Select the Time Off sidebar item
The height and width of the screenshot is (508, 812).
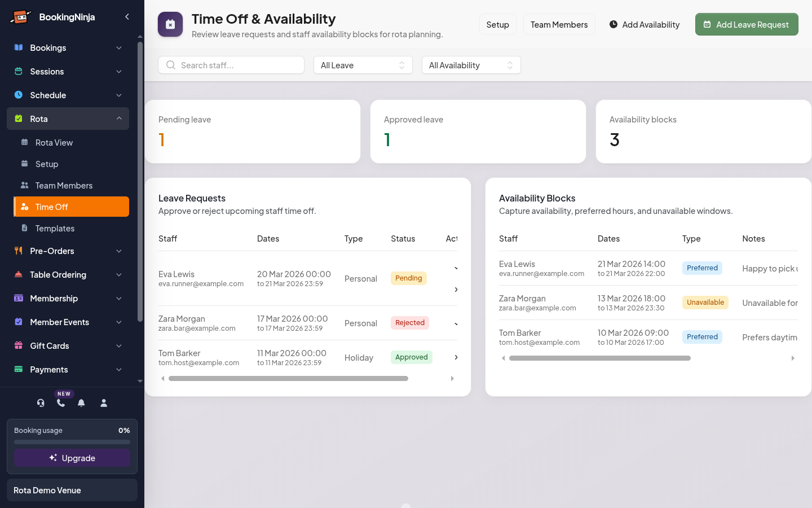[x=71, y=207]
